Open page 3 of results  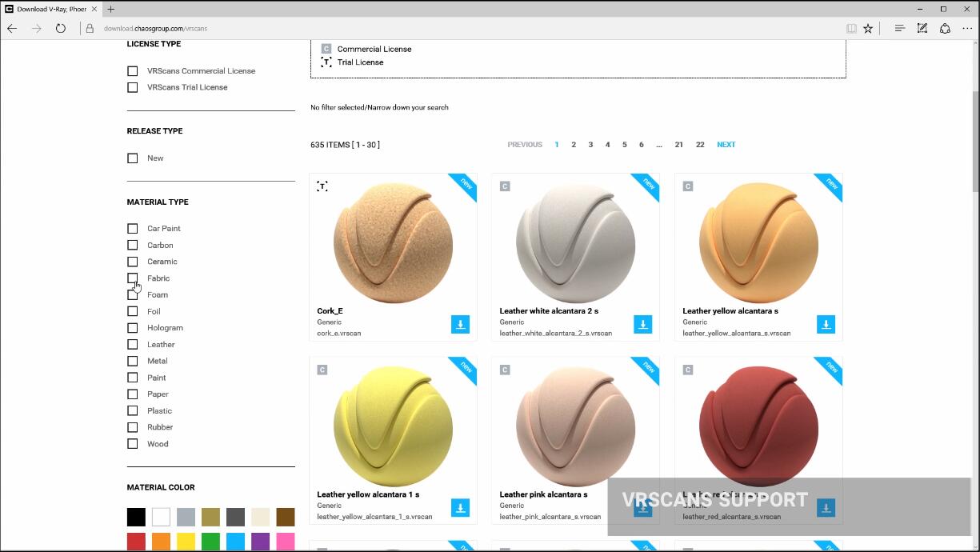click(590, 145)
